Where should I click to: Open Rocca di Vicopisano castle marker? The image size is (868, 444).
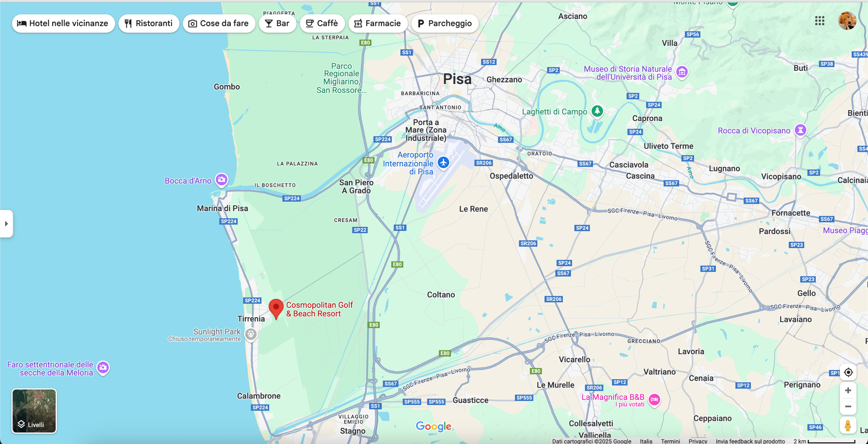[801, 130]
